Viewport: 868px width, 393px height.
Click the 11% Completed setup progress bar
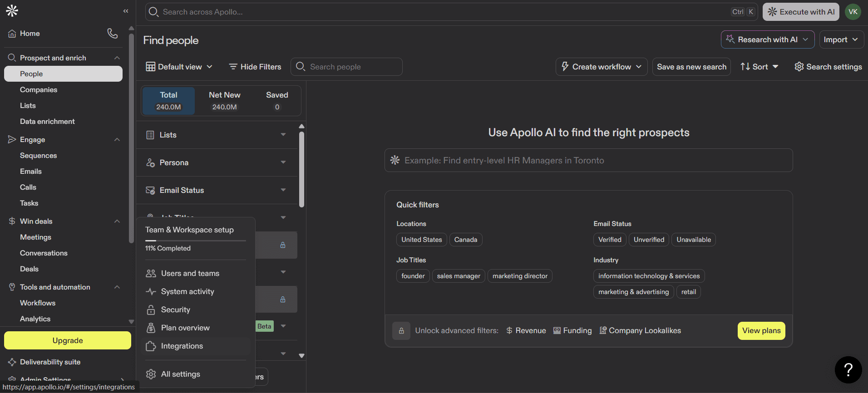click(x=196, y=241)
